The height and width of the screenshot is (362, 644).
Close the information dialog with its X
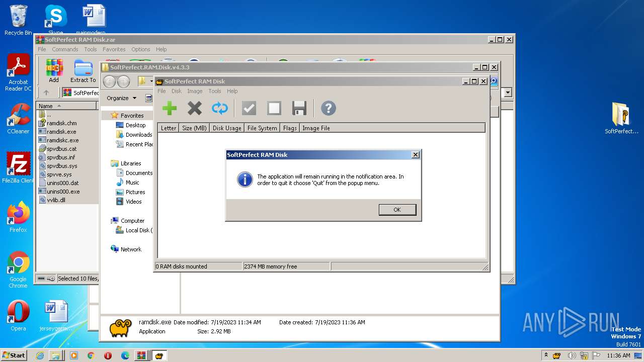(x=416, y=155)
